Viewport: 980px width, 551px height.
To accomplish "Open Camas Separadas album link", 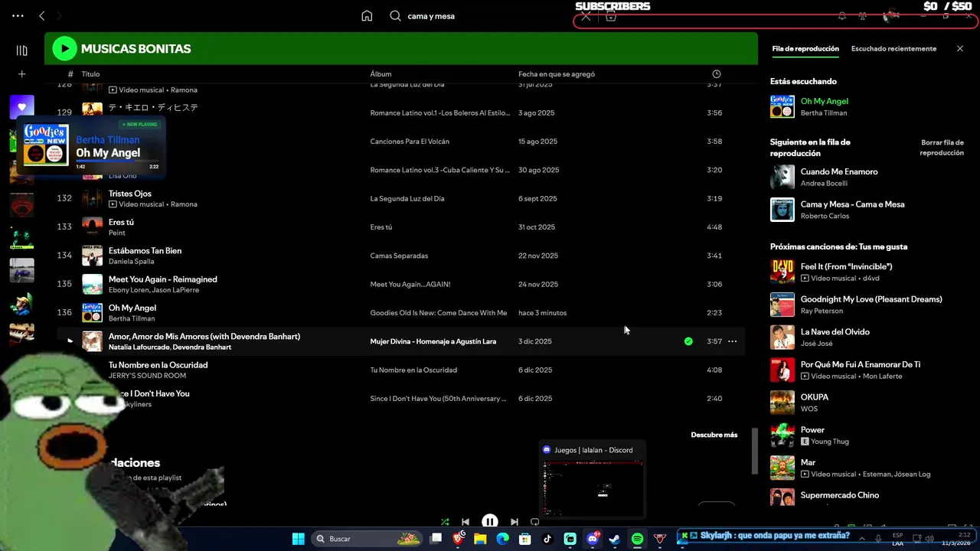I will (x=399, y=256).
